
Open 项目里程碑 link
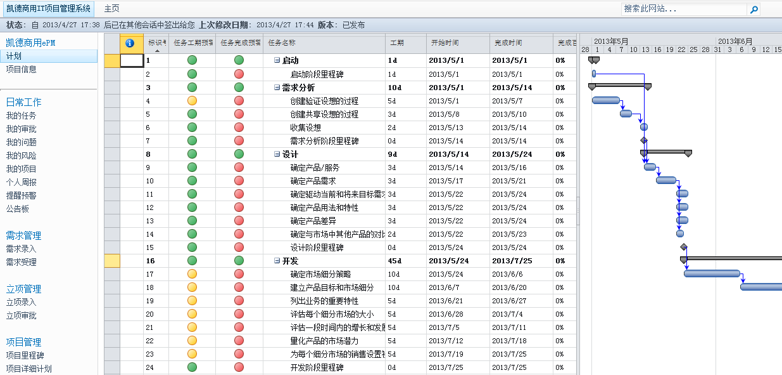(25, 356)
